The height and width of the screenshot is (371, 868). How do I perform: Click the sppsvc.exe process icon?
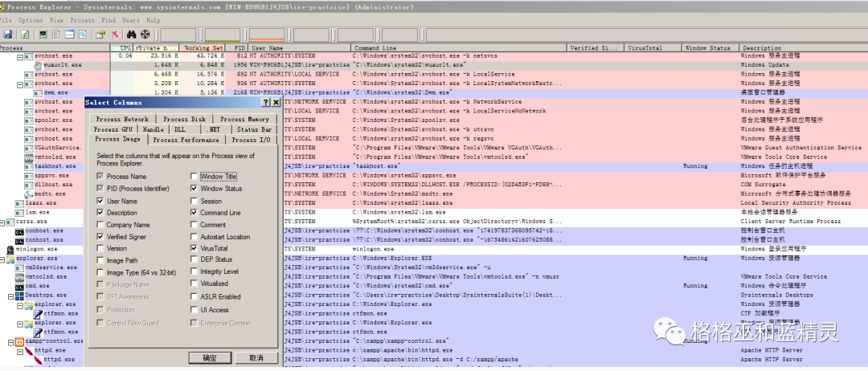[29, 175]
